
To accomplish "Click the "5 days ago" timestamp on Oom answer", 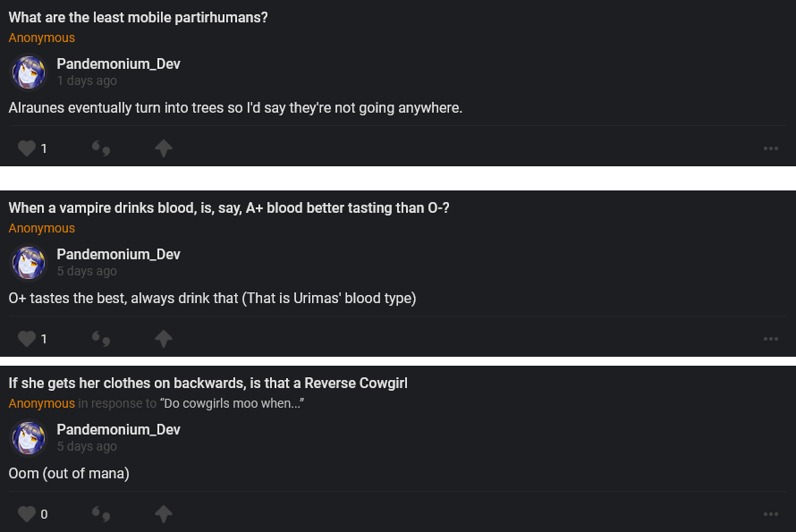I will (x=87, y=446).
